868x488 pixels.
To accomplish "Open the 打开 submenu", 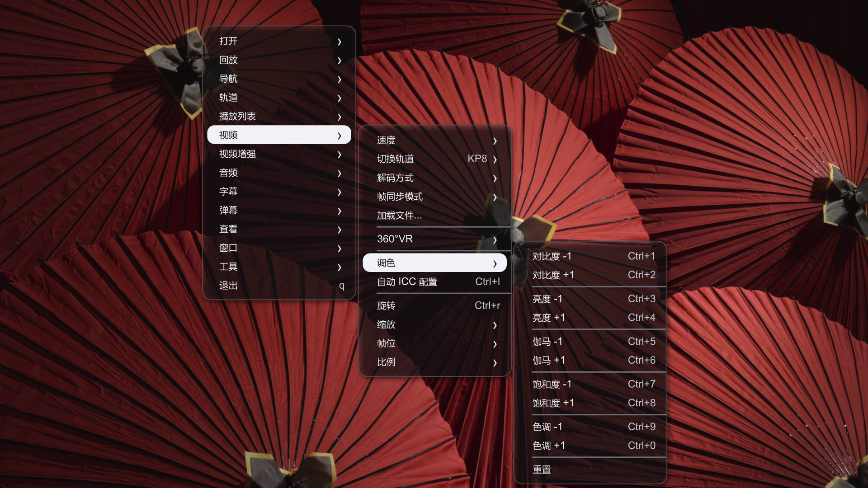I will [279, 41].
